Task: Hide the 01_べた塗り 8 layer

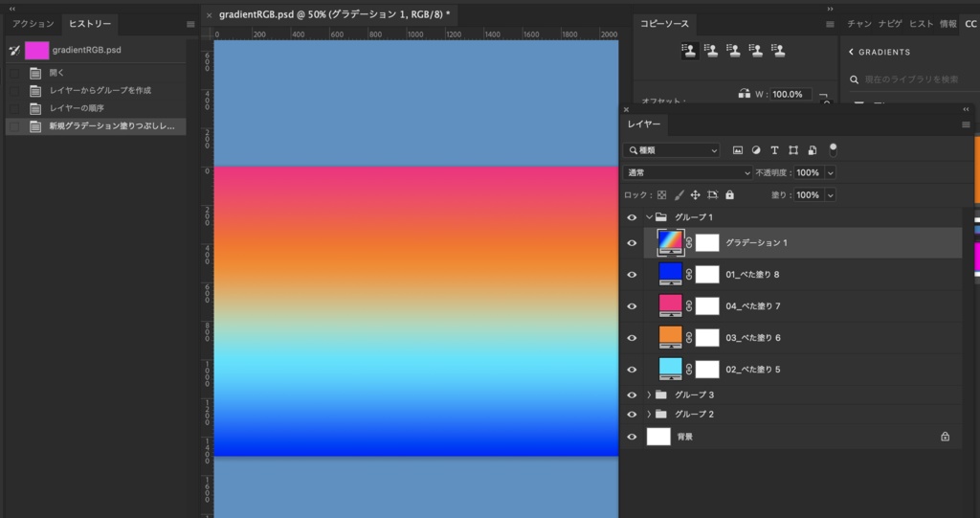Action: [632, 275]
